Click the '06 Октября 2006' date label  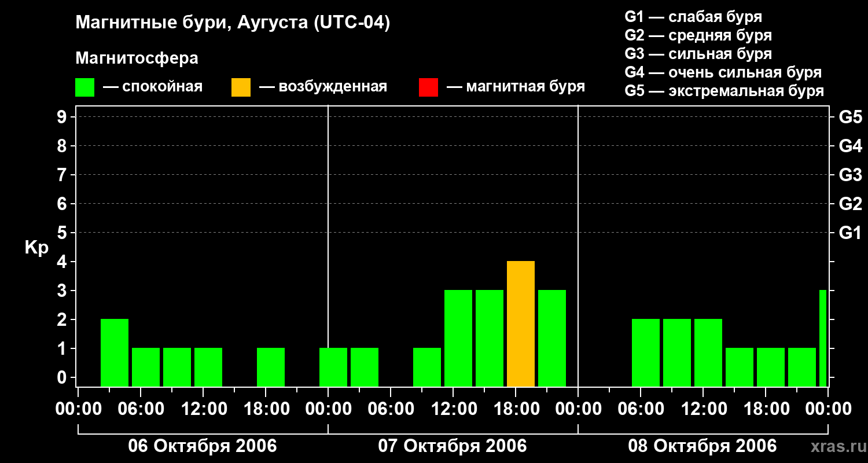pyautogui.click(x=203, y=446)
